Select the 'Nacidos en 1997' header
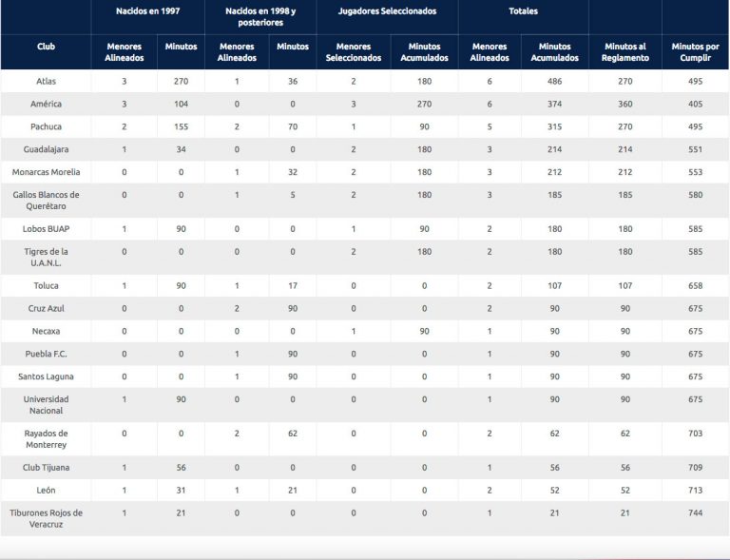The height and width of the screenshot is (560, 730). (148, 11)
